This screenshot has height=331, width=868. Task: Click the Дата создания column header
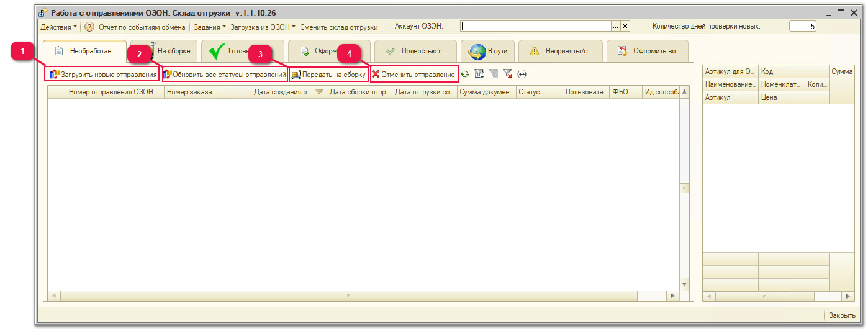[x=289, y=92]
